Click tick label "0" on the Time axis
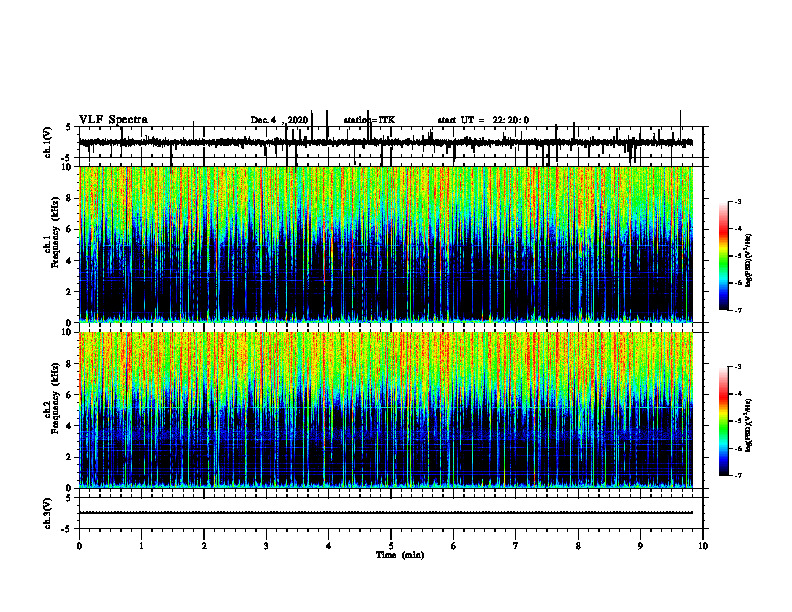 (x=79, y=546)
